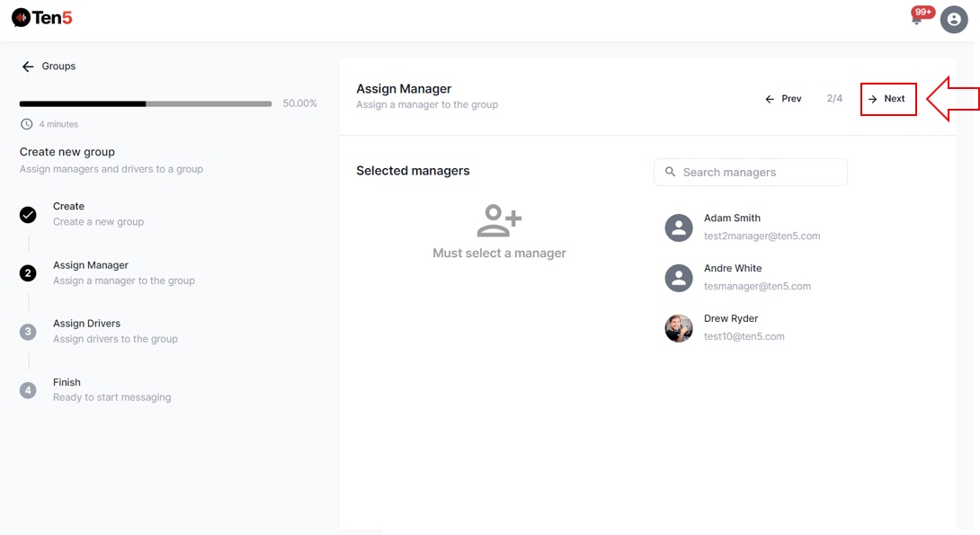The image size is (980, 535).
Task: Click the search magnifier icon
Action: [670, 172]
